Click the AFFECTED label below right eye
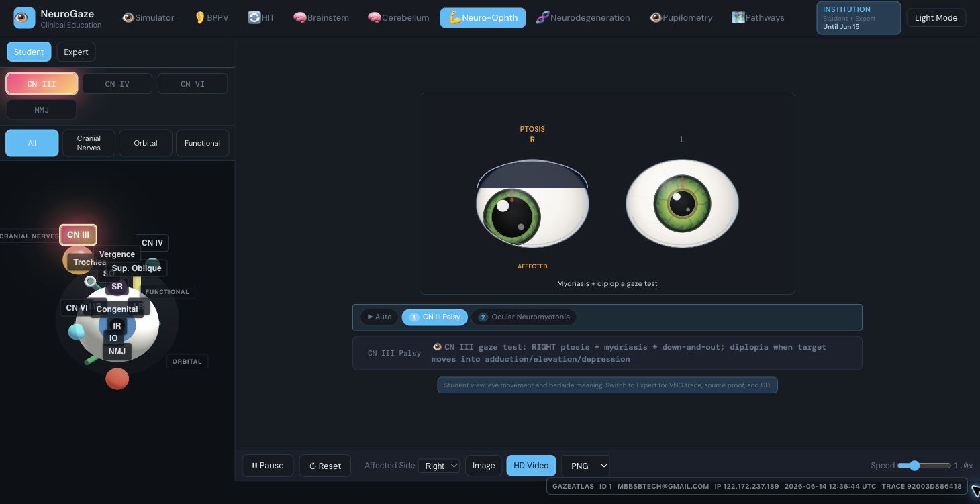 [532, 266]
